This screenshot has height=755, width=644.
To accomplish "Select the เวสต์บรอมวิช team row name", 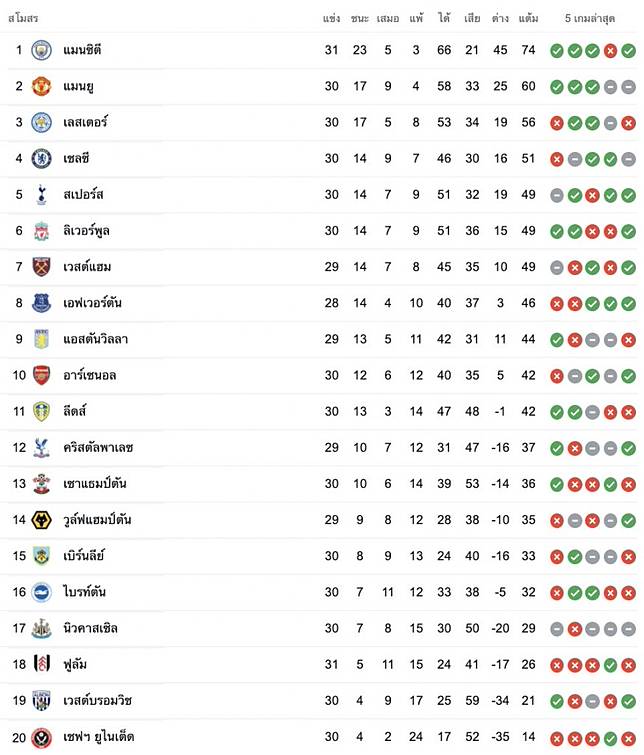I will [97, 701].
